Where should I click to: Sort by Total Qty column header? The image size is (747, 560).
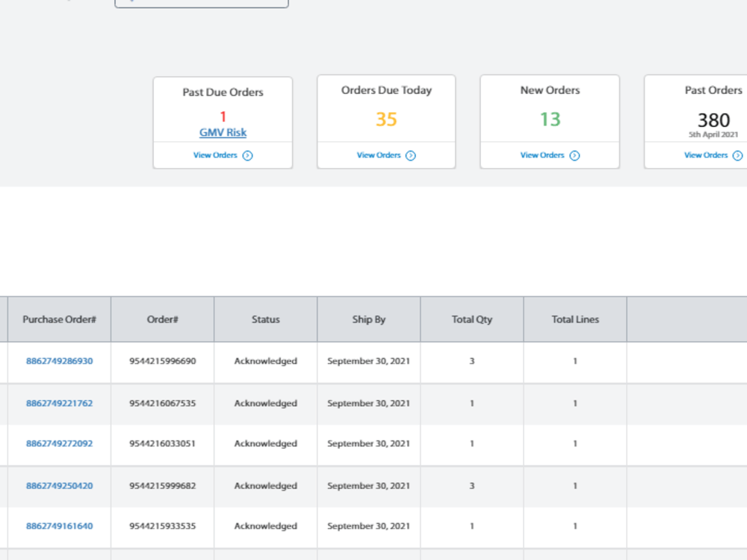pos(472,320)
